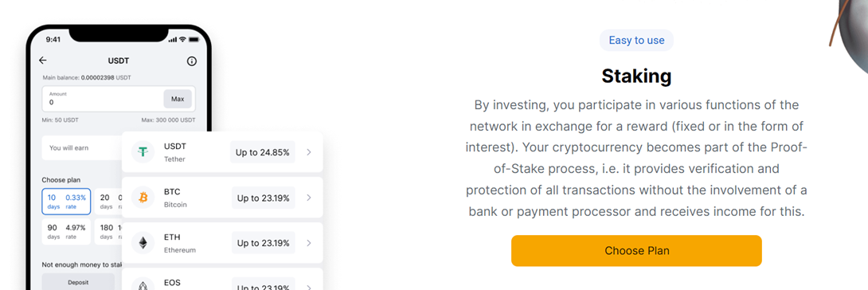Open the info icon beside USDT title

[x=192, y=61]
